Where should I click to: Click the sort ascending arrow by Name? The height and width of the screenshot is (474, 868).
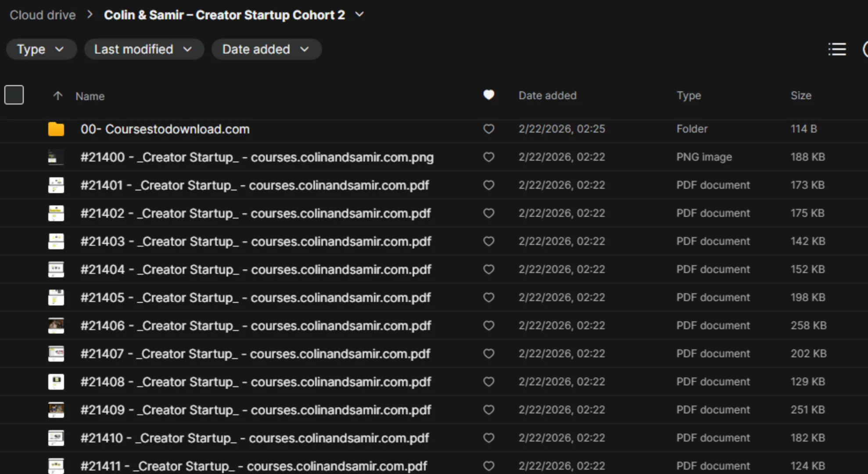(x=57, y=96)
